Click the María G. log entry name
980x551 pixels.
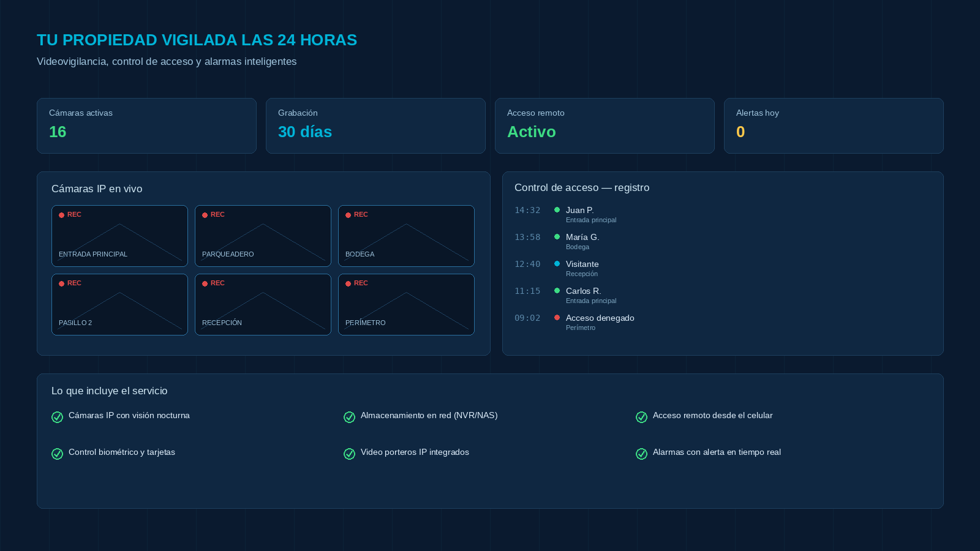click(582, 237)
